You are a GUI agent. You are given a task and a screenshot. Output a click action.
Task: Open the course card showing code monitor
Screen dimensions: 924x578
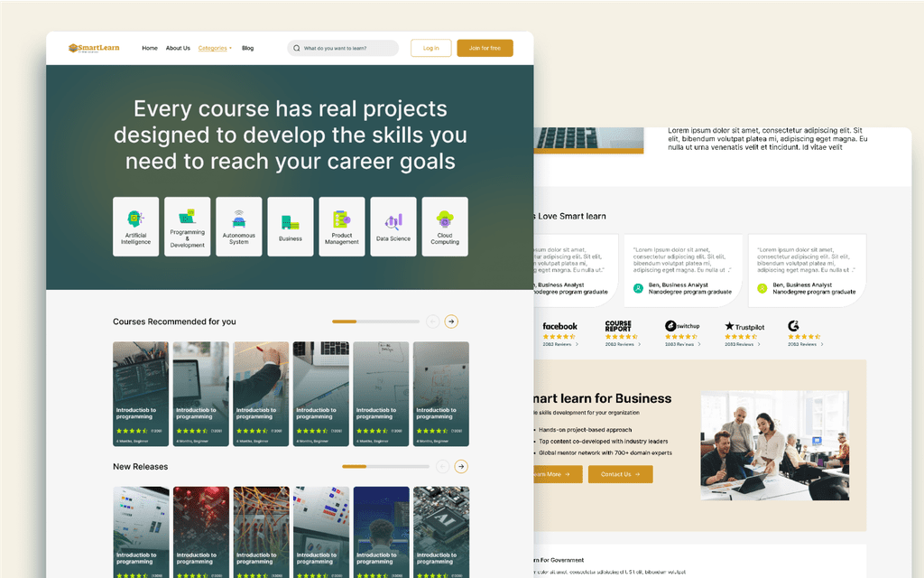[141, 394]
